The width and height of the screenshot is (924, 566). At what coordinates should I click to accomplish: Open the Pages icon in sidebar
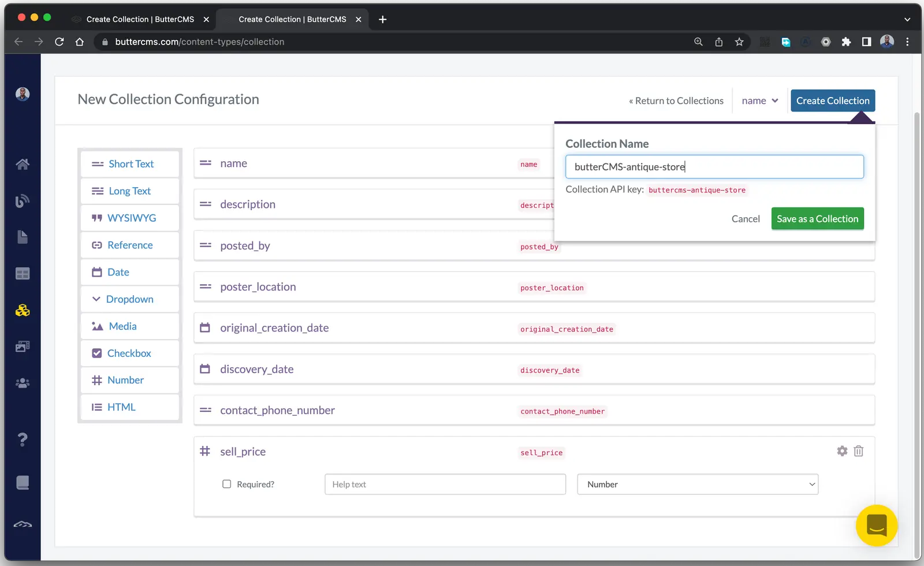(x=23, y=237)
